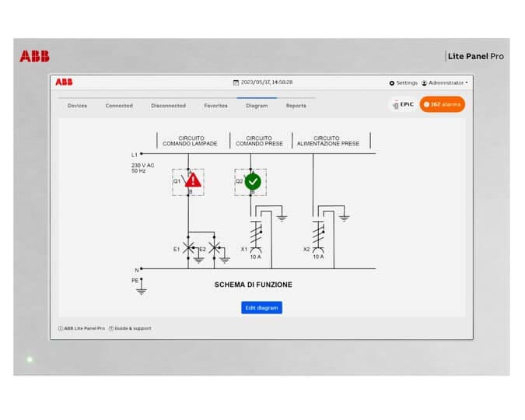This screenshot has height=420, width=525.
Task: Click the X2 socket symbol
Action: click(318, 236)
